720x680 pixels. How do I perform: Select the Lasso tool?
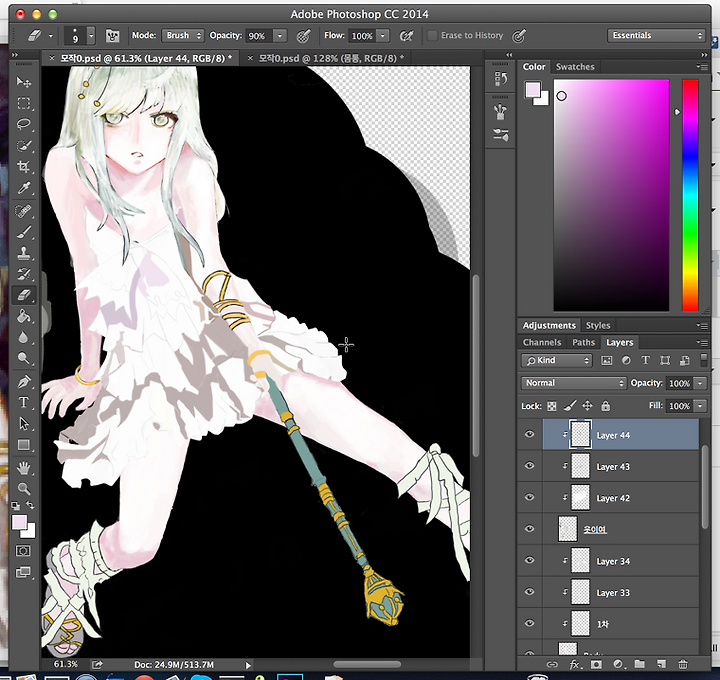(x=23, y=124)
